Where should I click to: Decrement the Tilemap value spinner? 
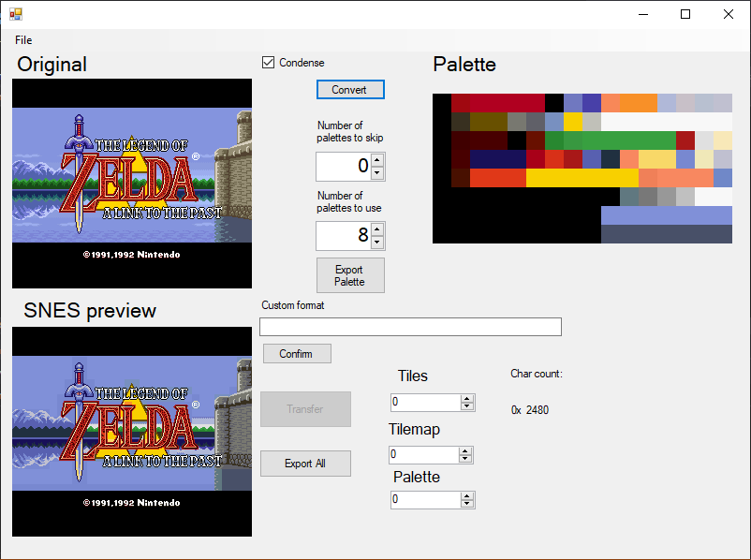466,459
